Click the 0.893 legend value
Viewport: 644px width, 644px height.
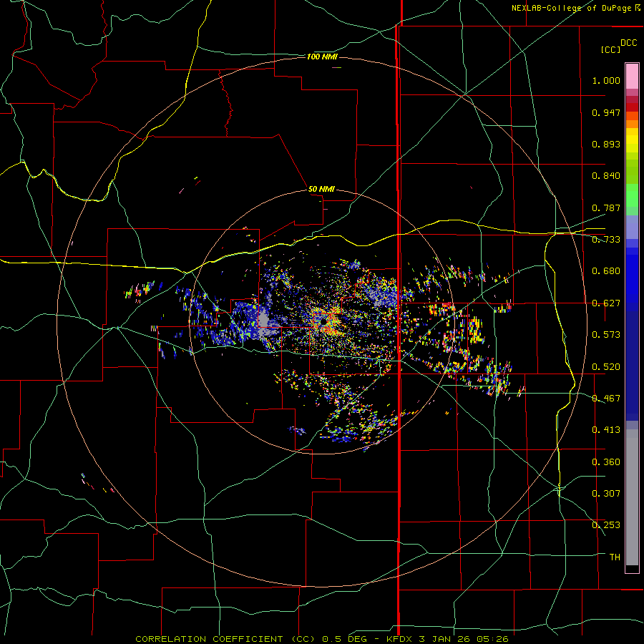tap(606, 144)
